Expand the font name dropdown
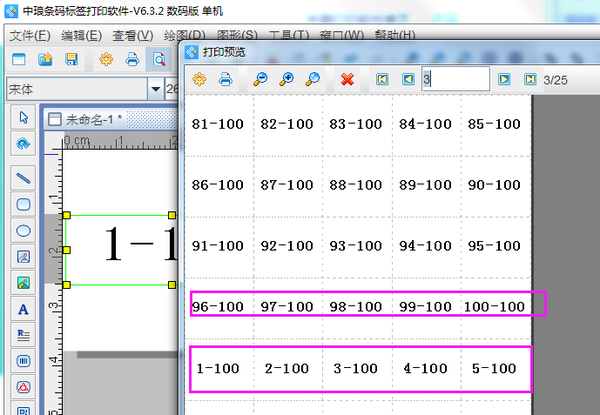The height and width of the screenshot is (415, 600). tap(154, 89)
